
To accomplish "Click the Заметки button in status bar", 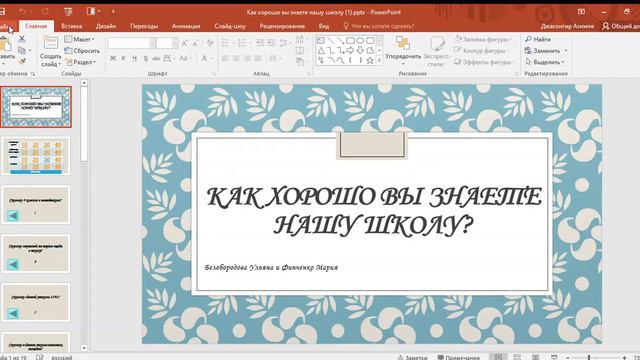I will click(x=413, y=357).
